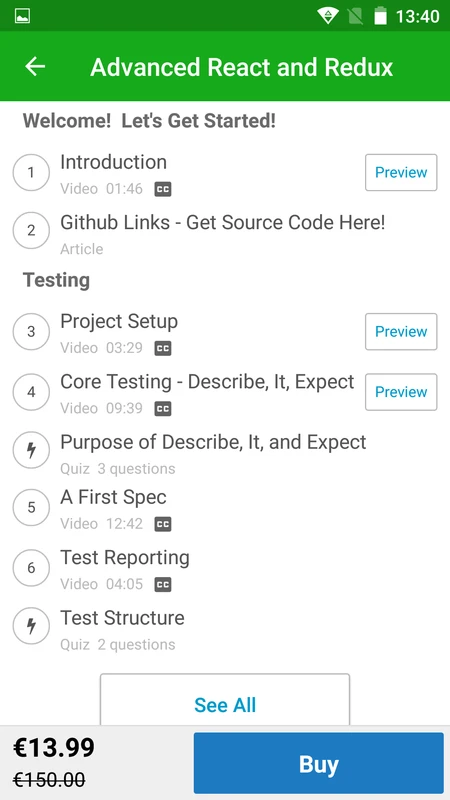This screenshot has height=800, width=450.
Task: Open the Test Reporting lecture
Action: tap(225, 568)
